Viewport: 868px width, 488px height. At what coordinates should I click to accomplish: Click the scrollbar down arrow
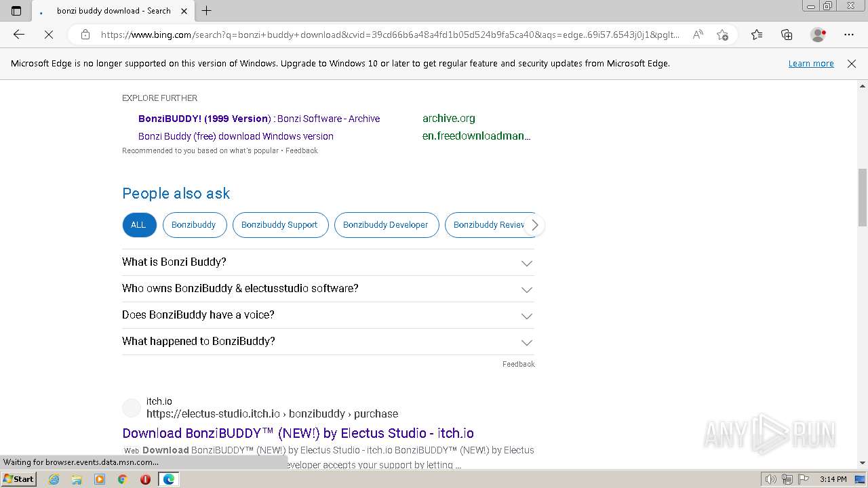863,463
